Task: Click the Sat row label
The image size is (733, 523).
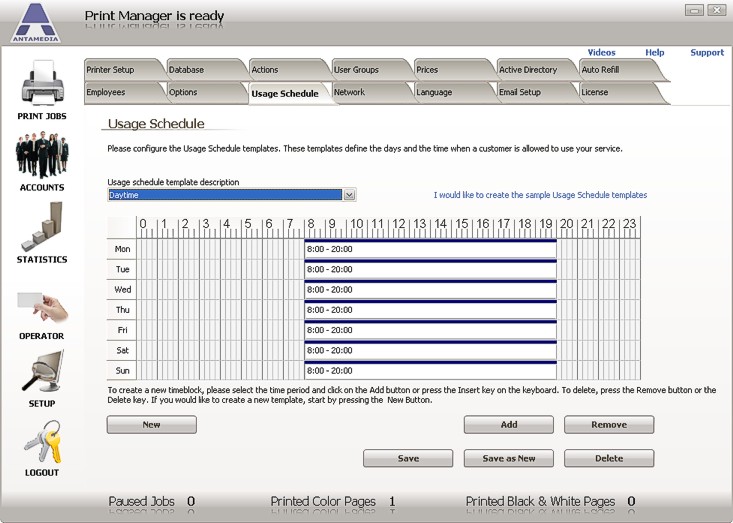Action: (x=122, y=350)
